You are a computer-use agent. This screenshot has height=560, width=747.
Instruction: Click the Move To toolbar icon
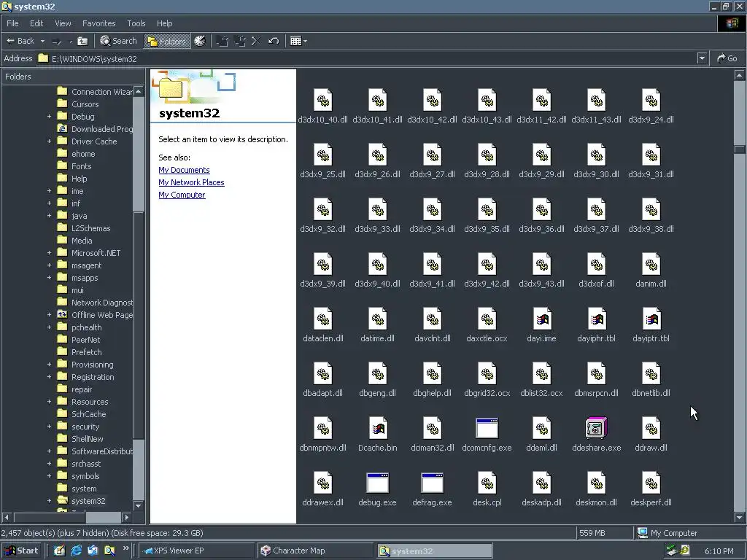click(x=222, y=41)
